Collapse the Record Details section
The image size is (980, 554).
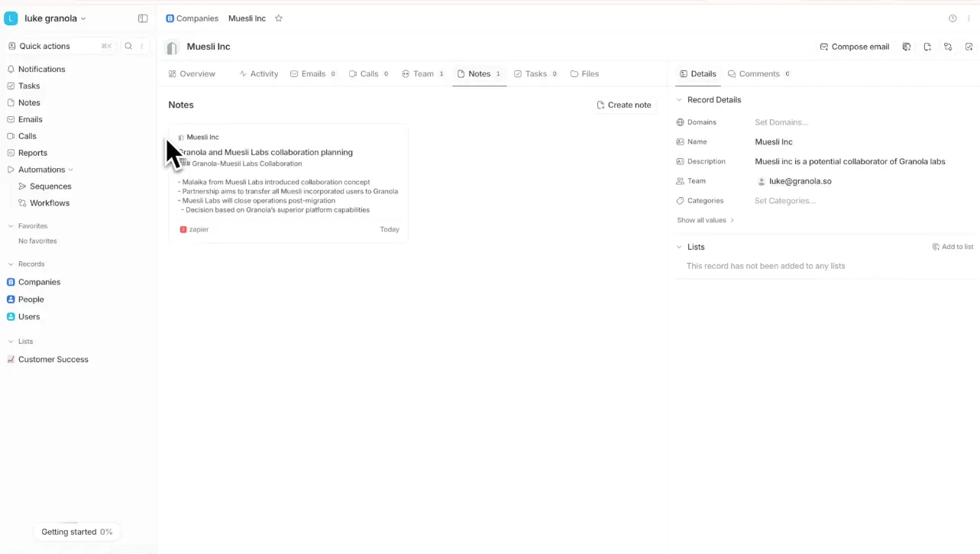pyautogui.click(x=679, y=100)
